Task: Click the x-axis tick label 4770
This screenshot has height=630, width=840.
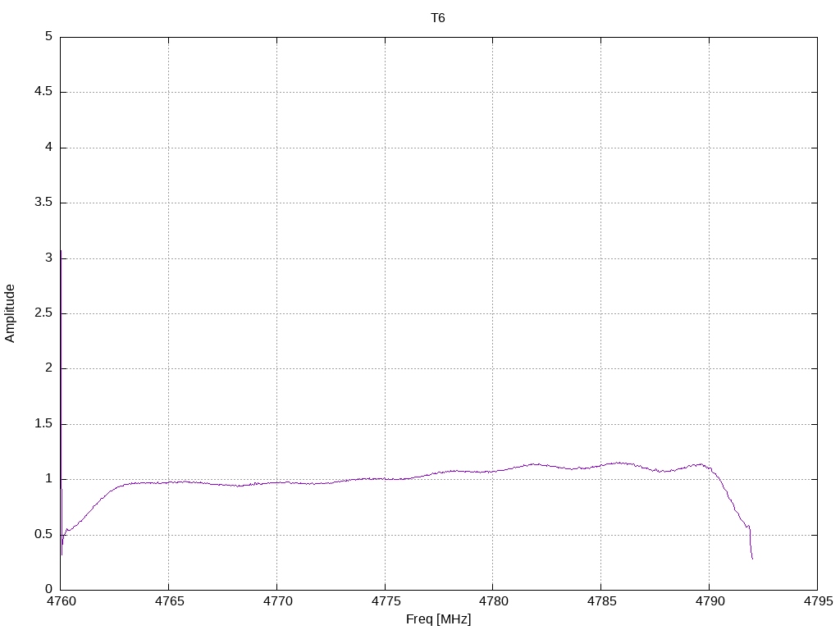Action: tap(277, 601)
